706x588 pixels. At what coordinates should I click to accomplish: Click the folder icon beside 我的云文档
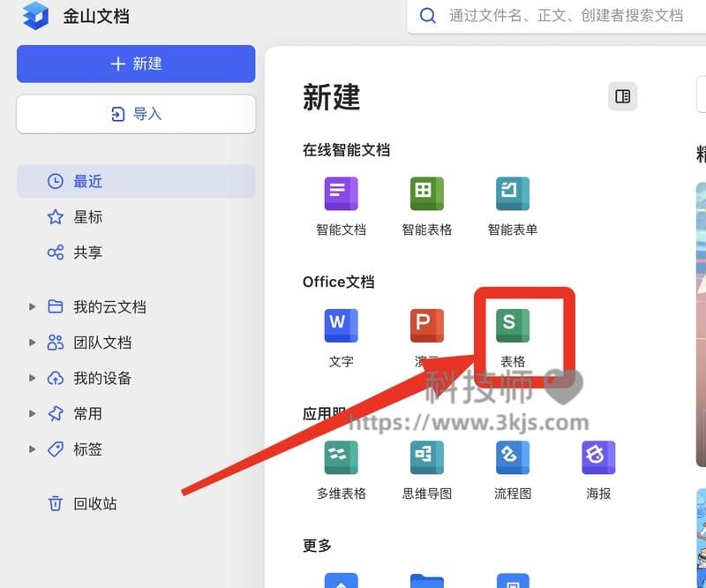(x=56, y=307)
